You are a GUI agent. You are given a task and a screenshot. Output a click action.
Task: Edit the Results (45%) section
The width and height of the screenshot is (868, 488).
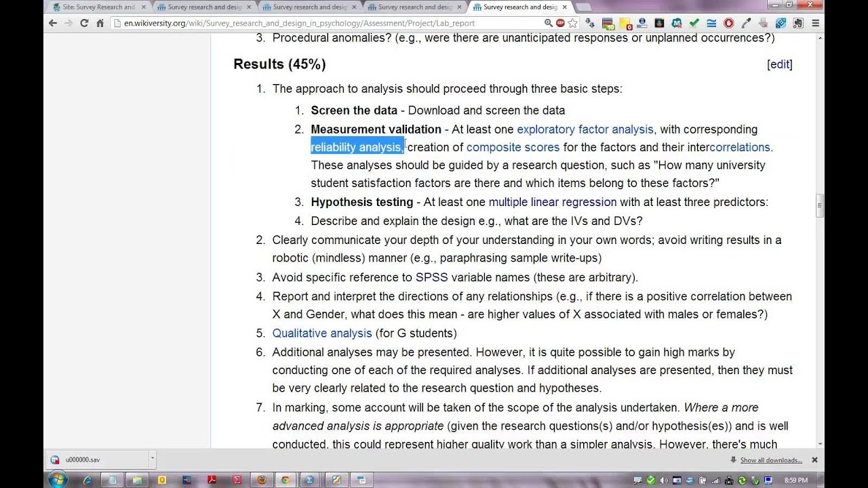tap(780, 64)
